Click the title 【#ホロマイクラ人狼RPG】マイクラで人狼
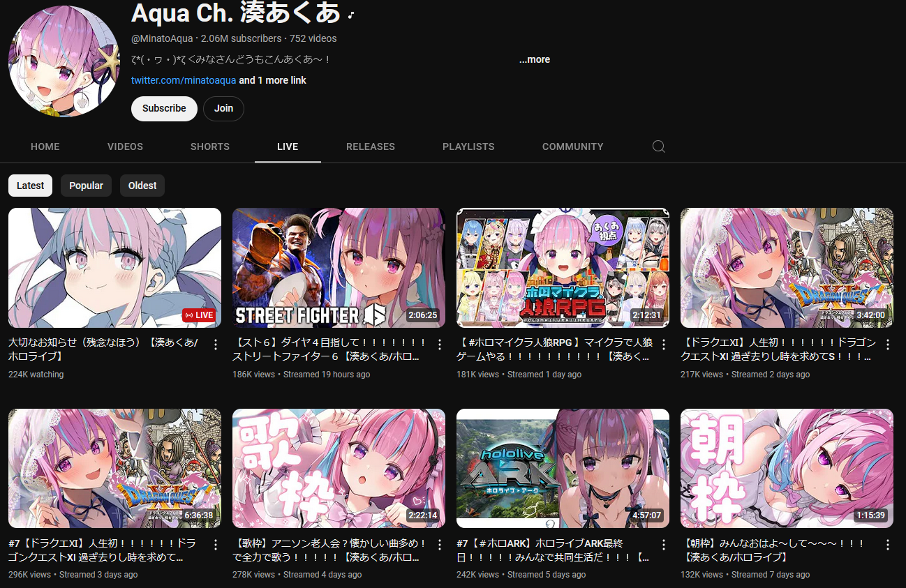The image size is (906, 588). 554,350
